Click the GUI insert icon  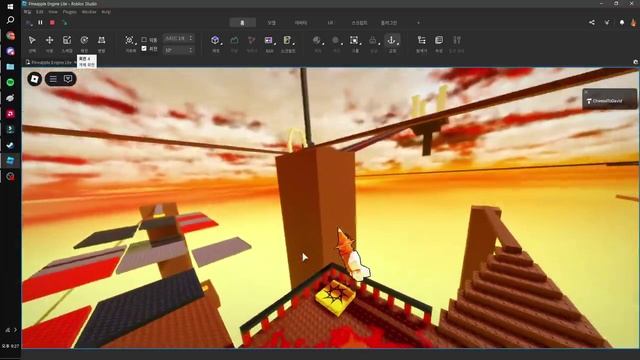(268, 40)
